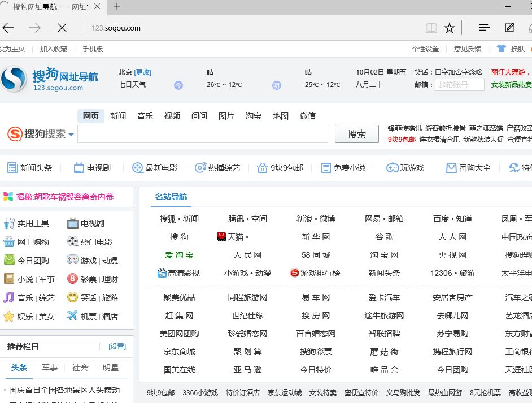The height and width of the screenshot is (403, 532).
Task: Open a new browser tab
Action: pyautogui.click(x=117, y=7)
